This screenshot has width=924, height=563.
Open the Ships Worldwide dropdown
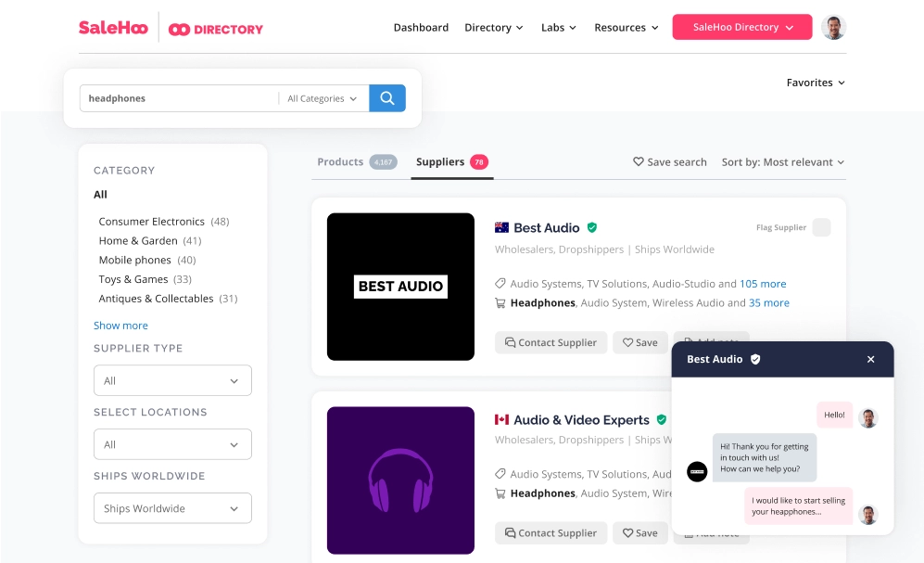(x=172, y=508)
